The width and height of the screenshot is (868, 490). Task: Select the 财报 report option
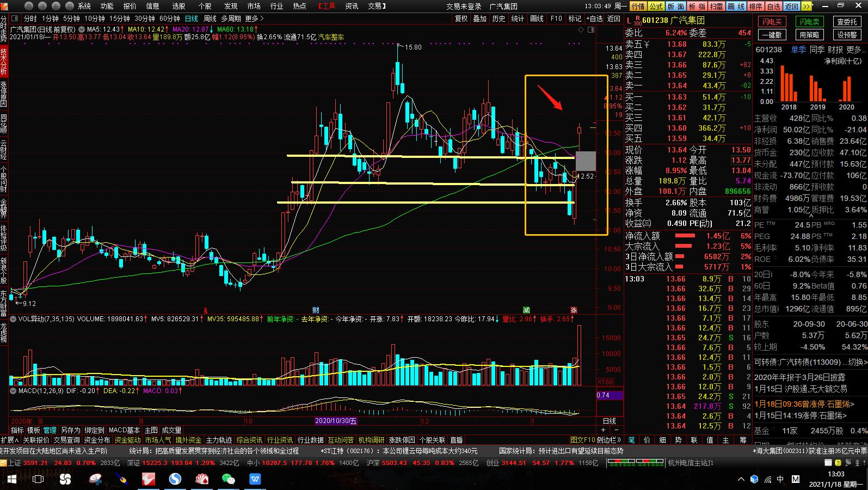[836, 50]
